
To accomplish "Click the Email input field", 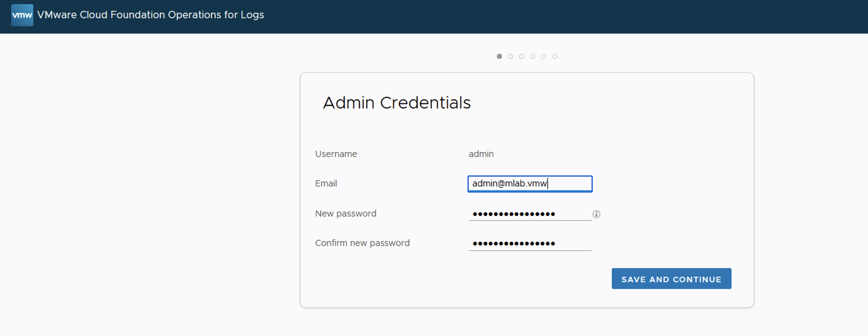I will tap(530, 184).
